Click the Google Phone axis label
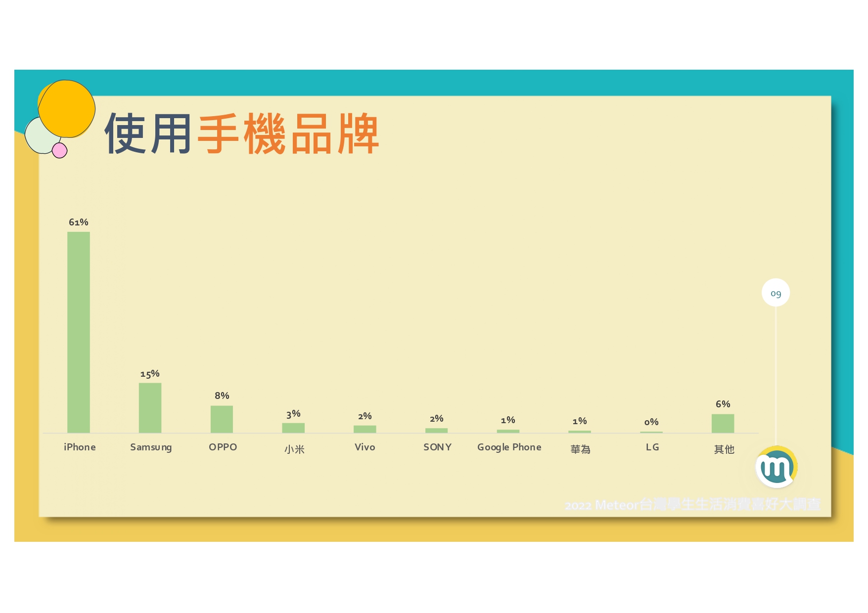This screenshot has width=868, height=613. tap(509, 447)
